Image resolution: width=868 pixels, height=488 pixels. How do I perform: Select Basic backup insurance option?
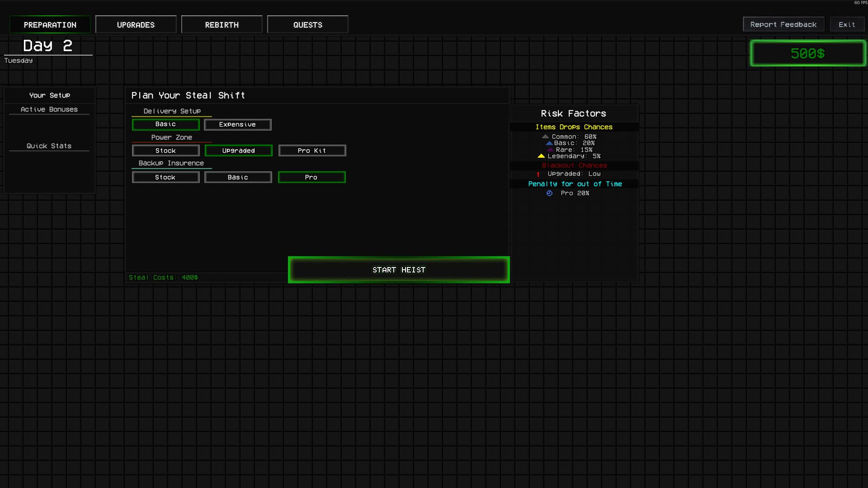coord(238,177)
